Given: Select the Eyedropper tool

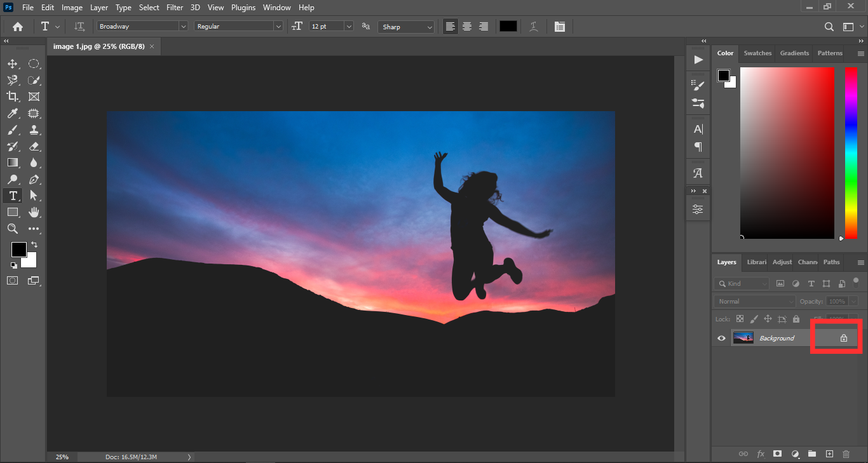Looking at the screenshot, I should [12, 113].
